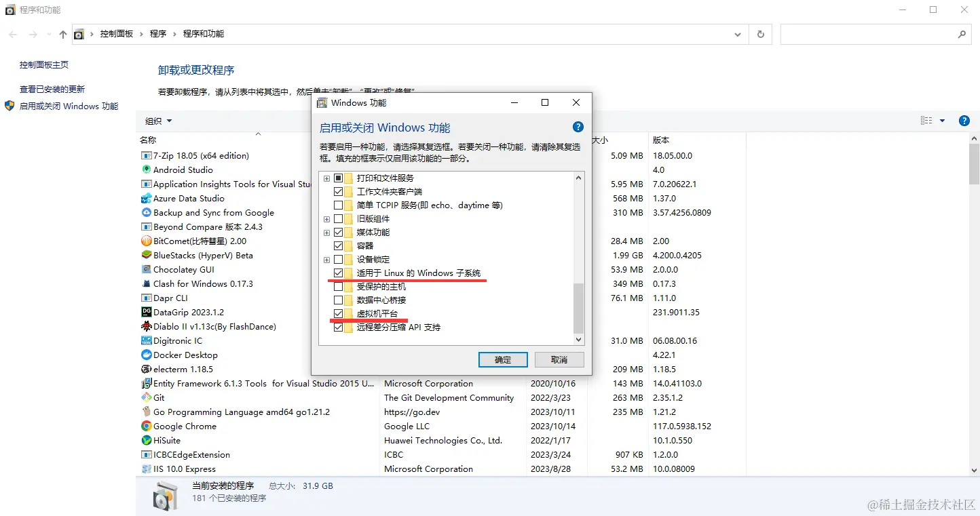Click the Android Studio program icon
The width and height of the screenshot is (980, 516).
click(146, 170)
